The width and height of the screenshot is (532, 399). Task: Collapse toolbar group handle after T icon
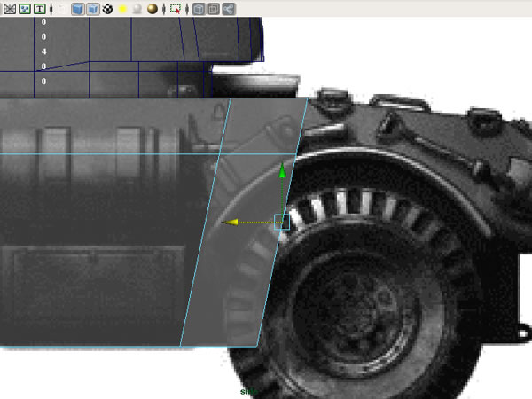(51, 9)
